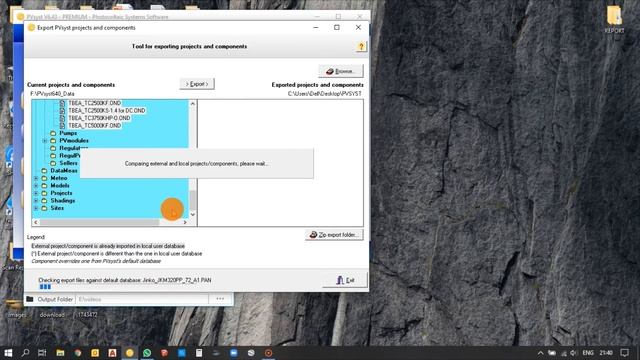Click inside the exported projects list panel
The image size is (640, 360).
tap(280, 163)
